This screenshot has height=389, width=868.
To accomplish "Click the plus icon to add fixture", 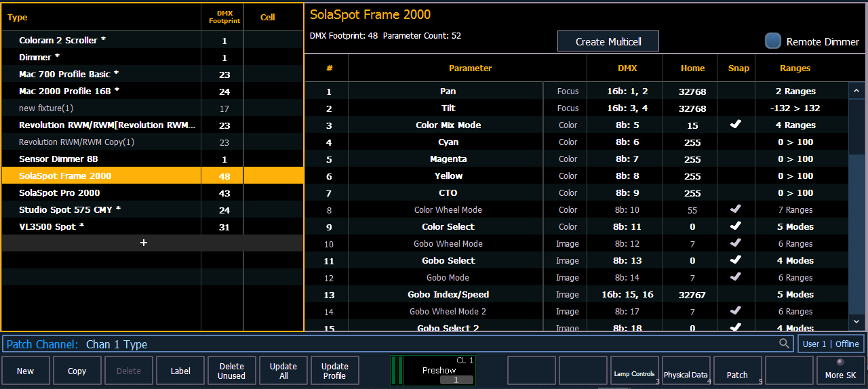I will [x=143, y=243].
